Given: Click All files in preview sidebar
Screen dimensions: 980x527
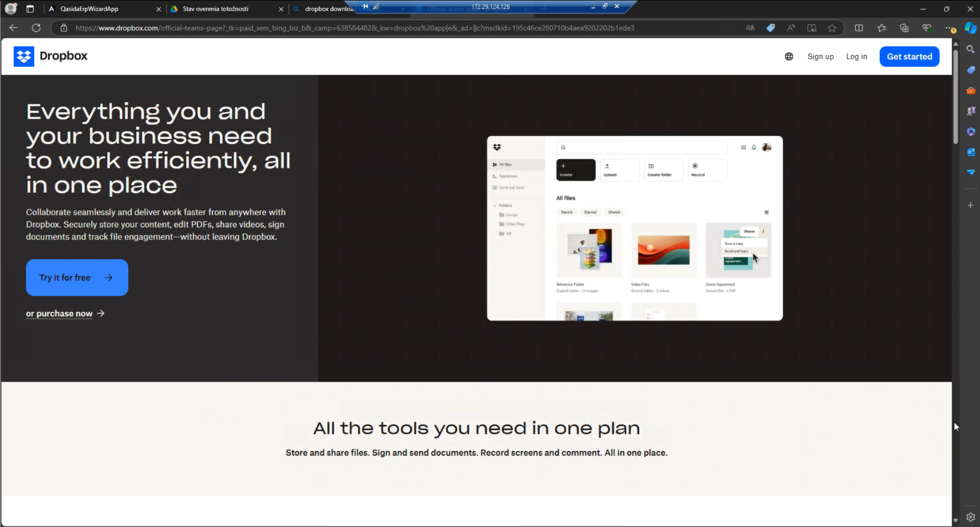Looking at the screenshot, I should (516, 165).
